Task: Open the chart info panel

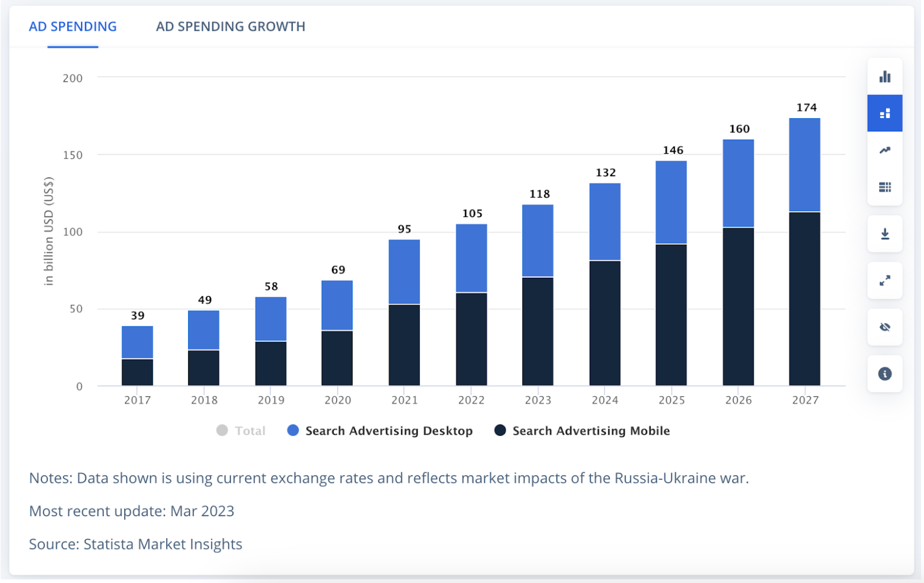Action: click(x=884, y=374)
